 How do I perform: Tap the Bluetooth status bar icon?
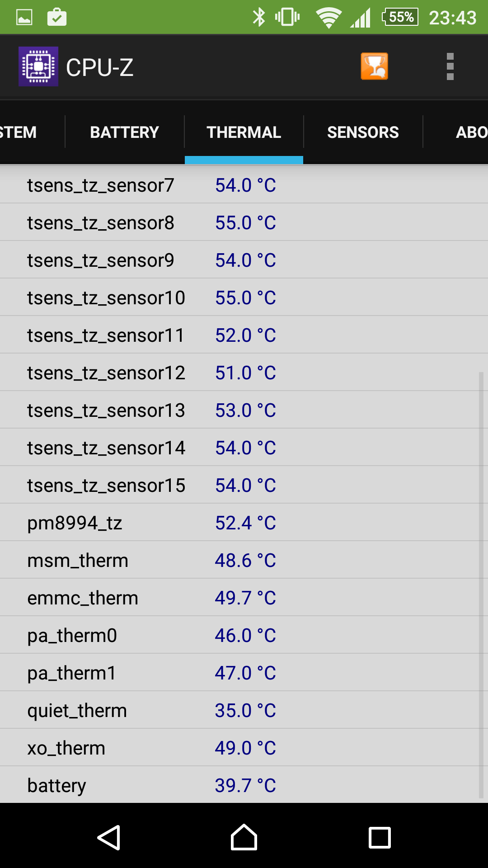coord(259,17)
